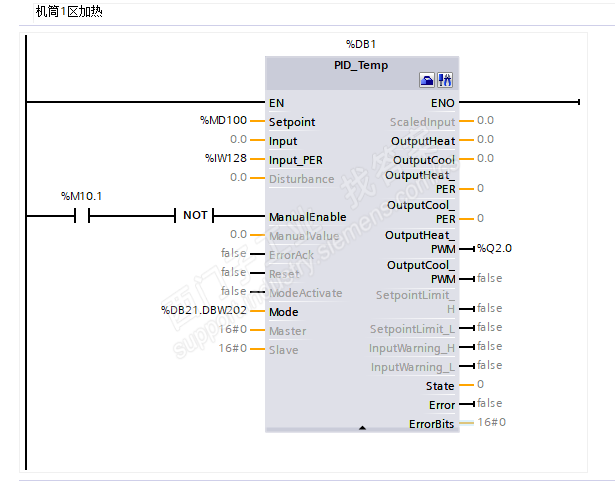Click the Setpoint parameter label
The image size is (615, 481).
(x=292, y=122)
